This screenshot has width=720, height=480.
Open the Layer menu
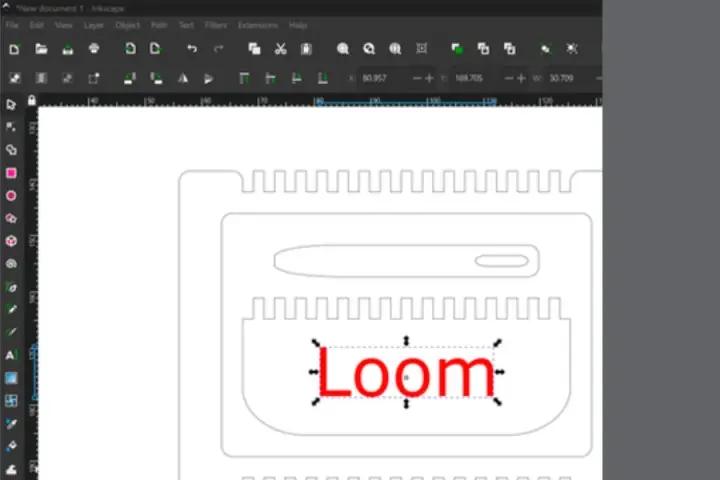click(94, 25)
